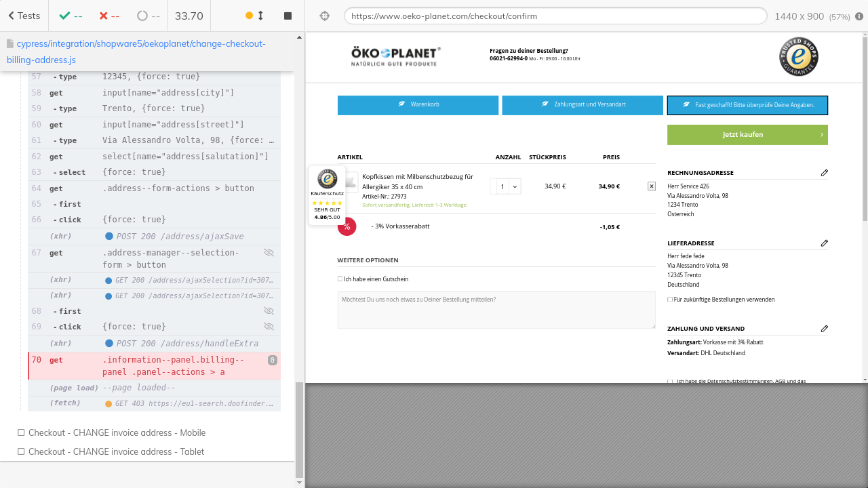Check 'Ich habe einen Gutschein' checkbox
This screenshot has width=868, height=488.
(340, 279)
